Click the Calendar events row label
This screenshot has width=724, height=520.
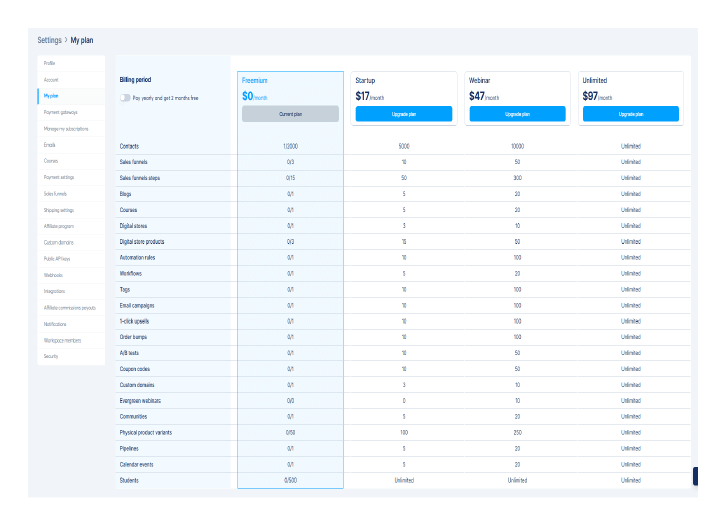pos(137,465)
